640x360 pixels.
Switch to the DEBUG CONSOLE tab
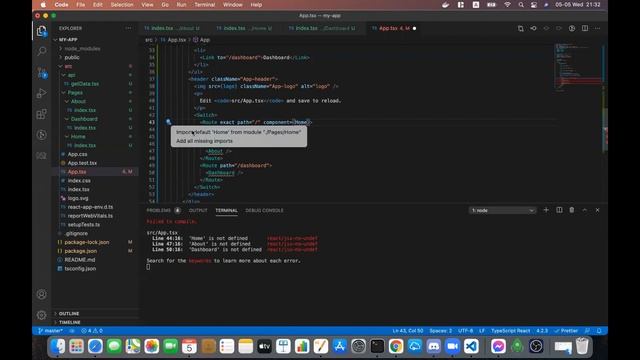(264, 210)
